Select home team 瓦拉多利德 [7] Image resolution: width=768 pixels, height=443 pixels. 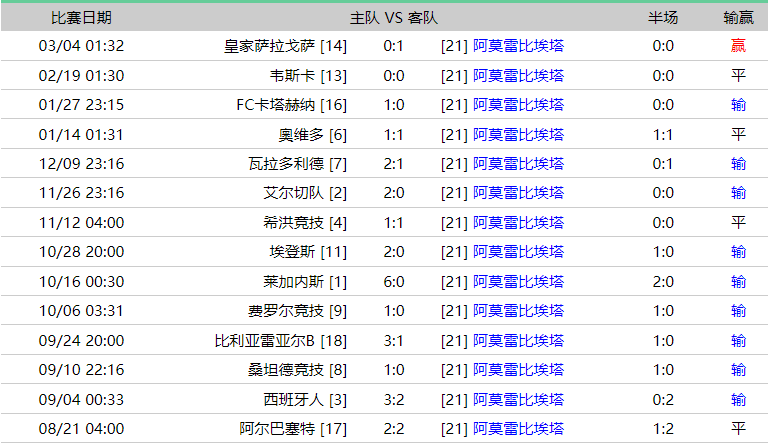(x=297, y=164)
